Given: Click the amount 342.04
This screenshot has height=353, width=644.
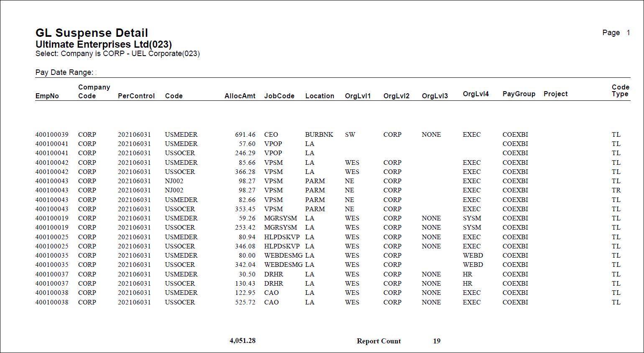Looking at the screenshot, I should [245, 265].
